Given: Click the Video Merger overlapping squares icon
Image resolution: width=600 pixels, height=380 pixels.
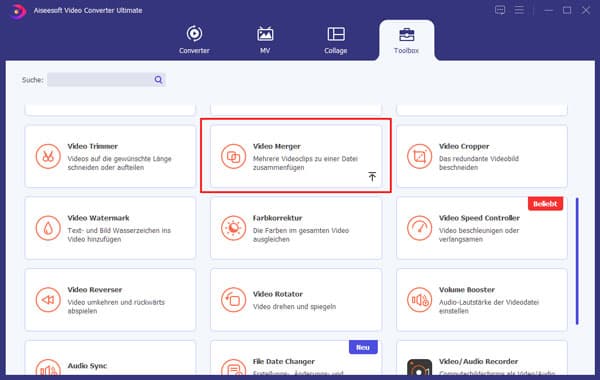Looking at the screenshot, I should pos(233,156).
